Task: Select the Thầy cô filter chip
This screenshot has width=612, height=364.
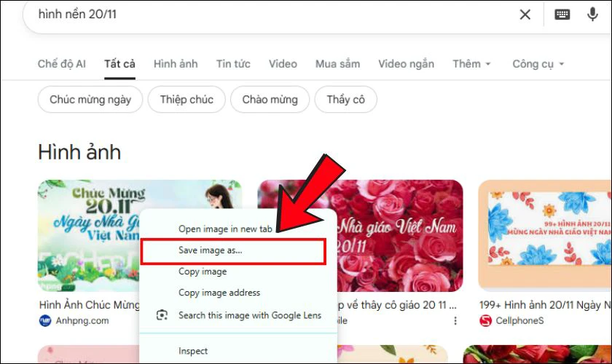Action: point(346,100)
